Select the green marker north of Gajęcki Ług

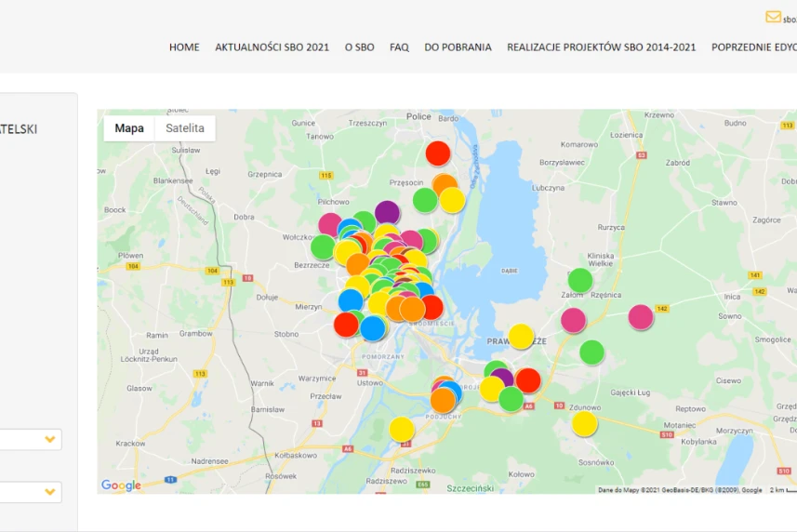click(x=591, y=352)
